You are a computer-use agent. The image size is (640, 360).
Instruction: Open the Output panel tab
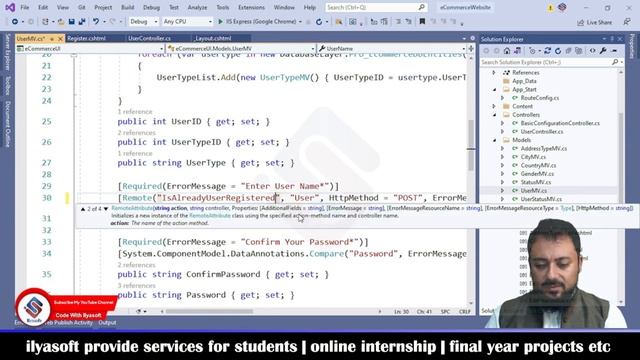107,322
